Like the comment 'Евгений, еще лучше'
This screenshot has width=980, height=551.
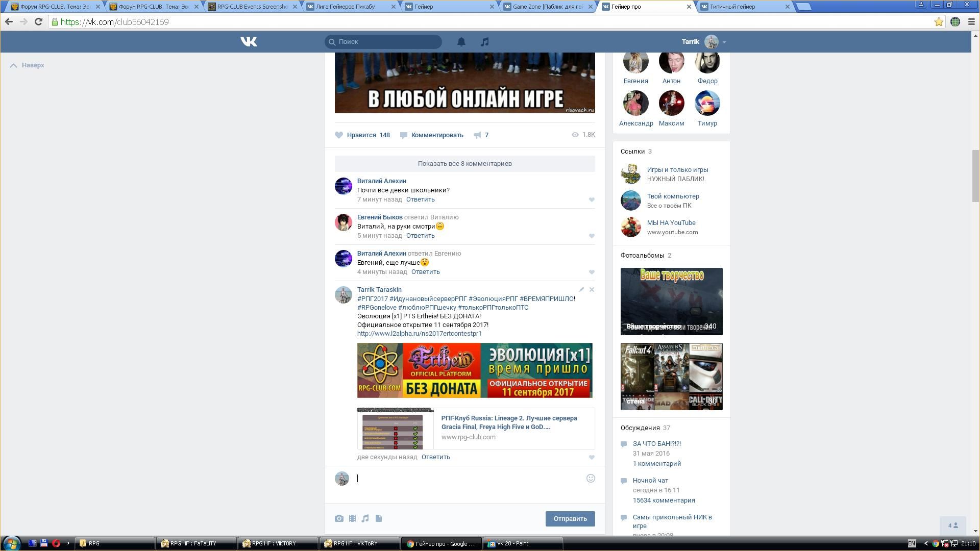(592, 272)
